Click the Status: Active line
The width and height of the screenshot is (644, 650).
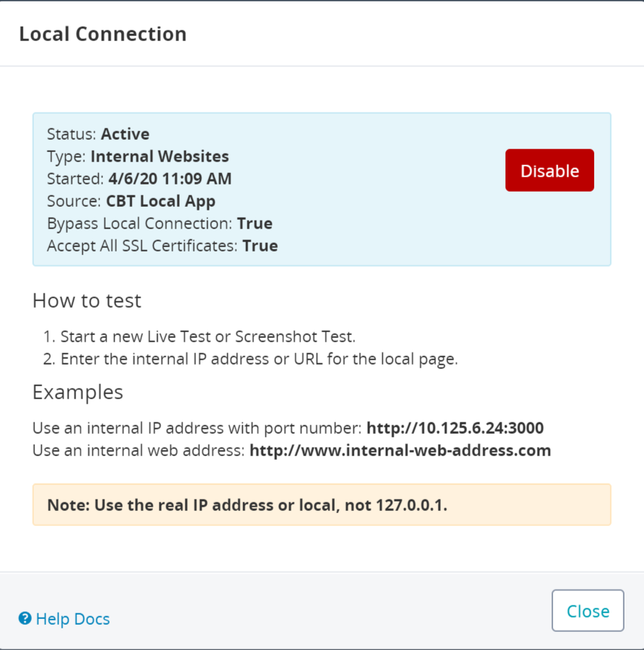point(98,134)
